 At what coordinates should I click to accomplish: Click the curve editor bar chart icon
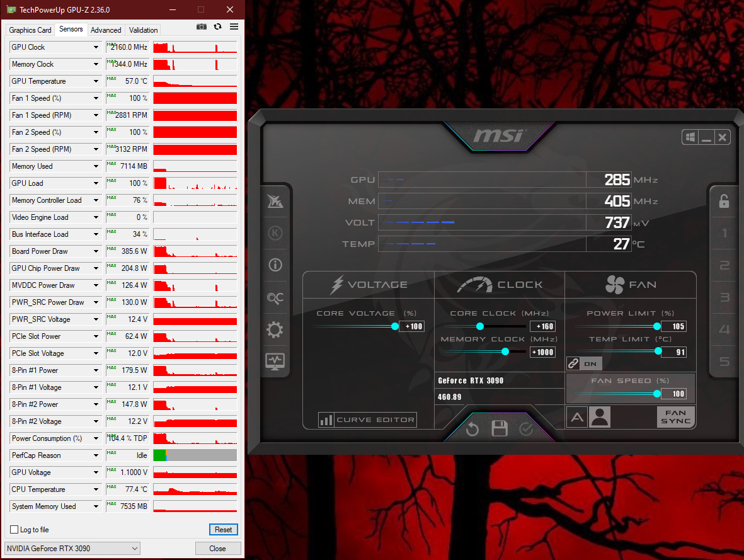pyautogui.click(x=326, y=420)
